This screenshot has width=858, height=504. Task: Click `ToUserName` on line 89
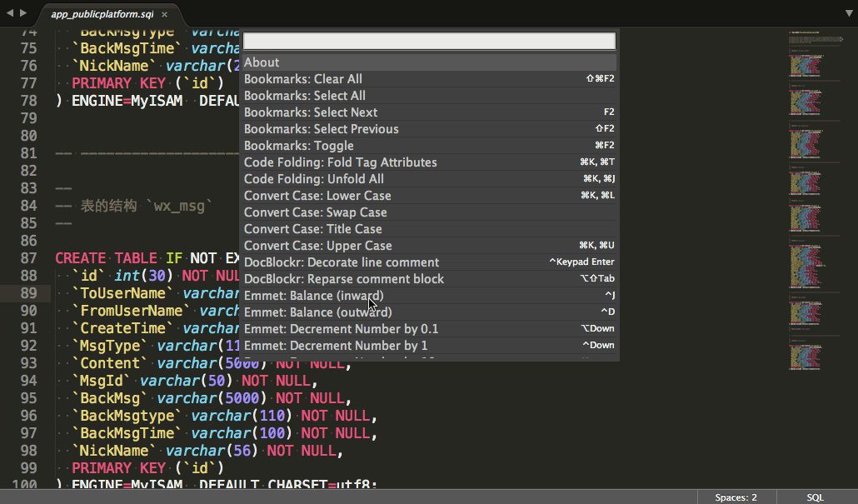tap(122, 293)
